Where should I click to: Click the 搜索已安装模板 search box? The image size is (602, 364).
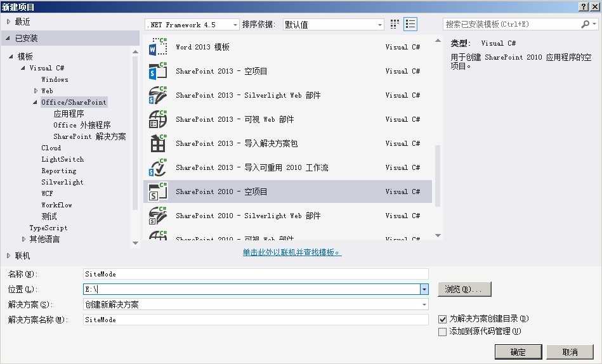513,24
